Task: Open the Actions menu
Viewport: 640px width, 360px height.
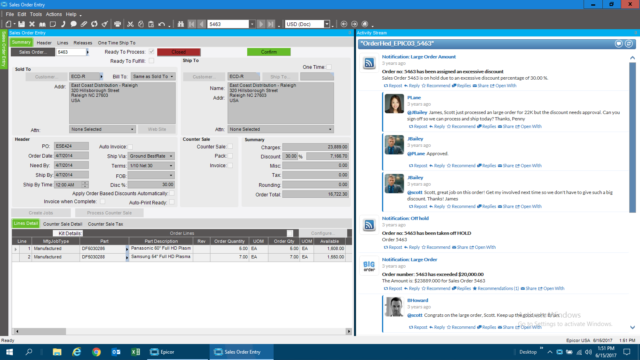Action: (53, 14)
